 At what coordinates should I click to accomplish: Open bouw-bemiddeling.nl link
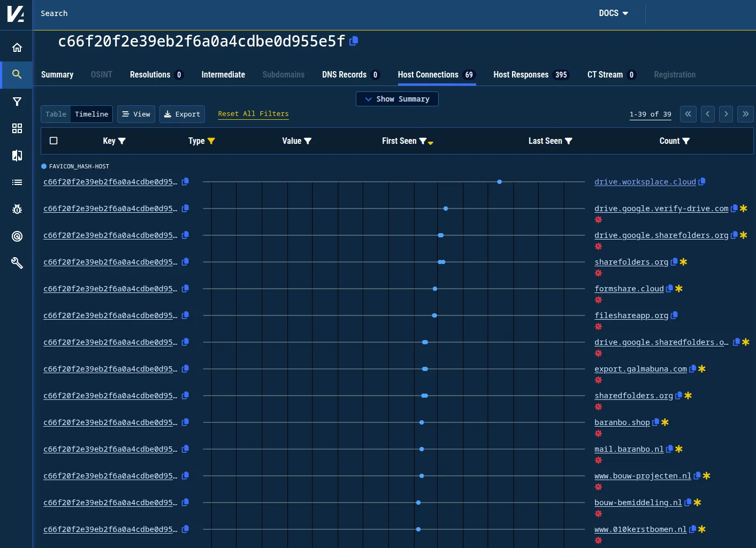point(638,503)
